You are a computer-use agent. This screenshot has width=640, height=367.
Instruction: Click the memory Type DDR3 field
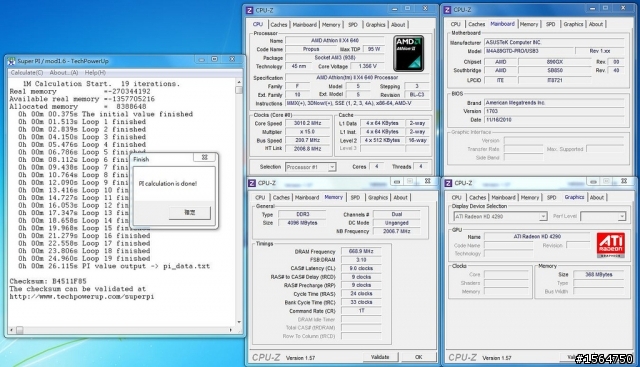[302, 214]
